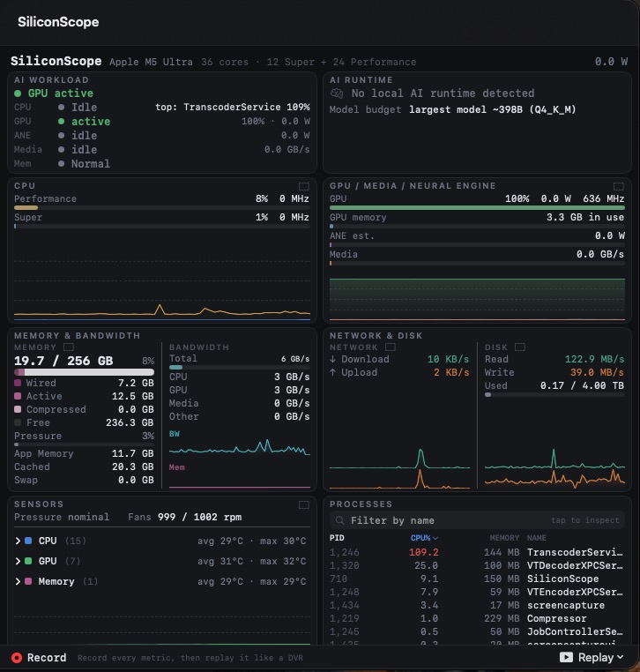Screen dimensions: 640x672
Task: Open the Replay dropdown menu
Action: pos(592,657)
